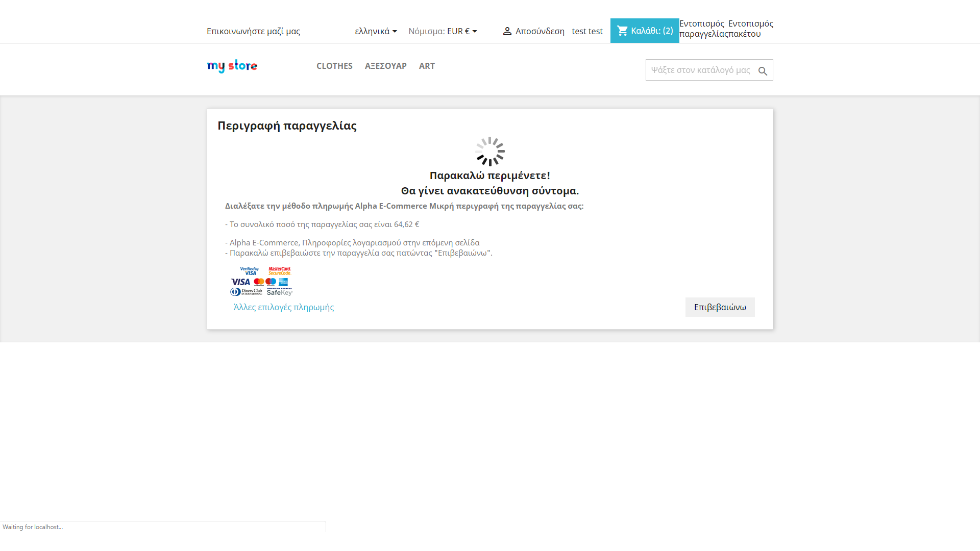Open the CLOTHES menu
The image size is (980, 551).
[x=334, y=66]
